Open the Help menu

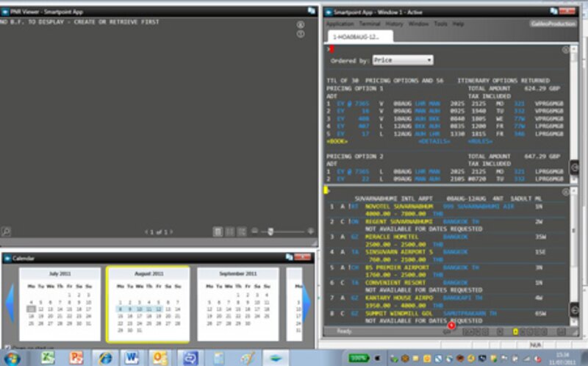click(458, 24)
